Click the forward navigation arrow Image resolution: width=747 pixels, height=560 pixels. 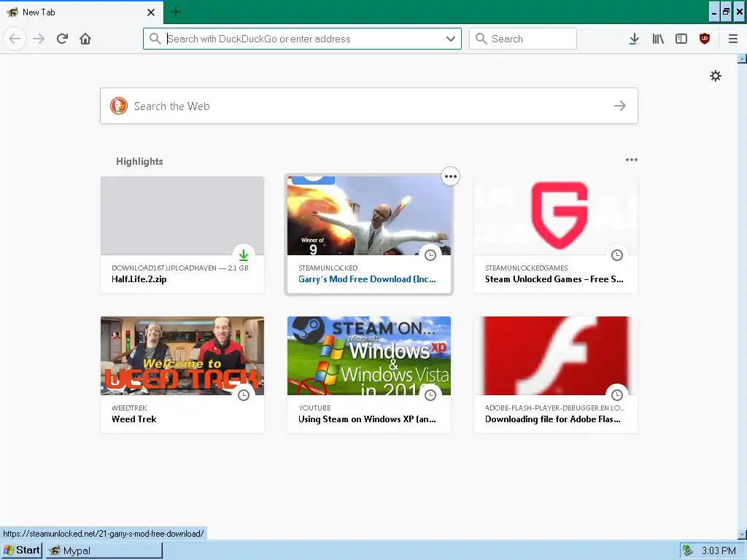[x=39, y=39]
